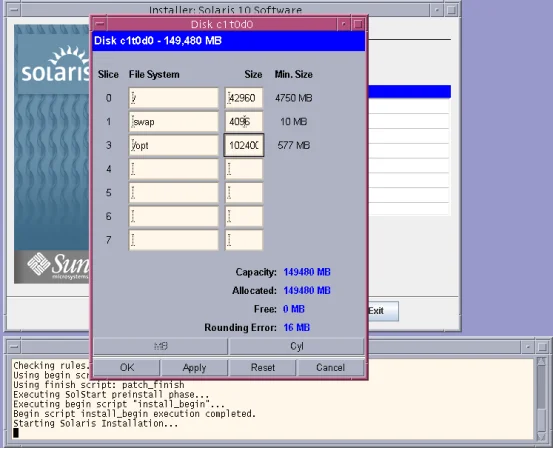The image size is (553, 449).
Task: Click slice 7 size field
Action: tap(244, 240)
